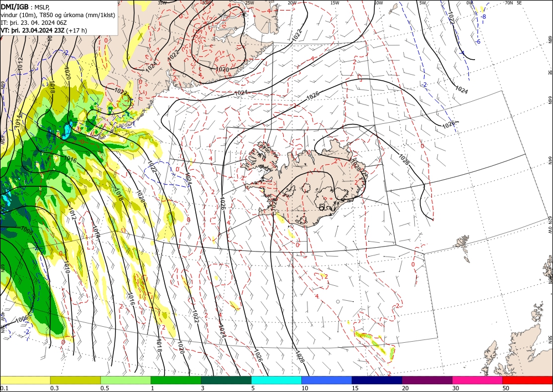This screenshot has width=553, height=392.
Task: Click the '20W' longitude label
Action: pyautogui.click(x=292, y=3)
